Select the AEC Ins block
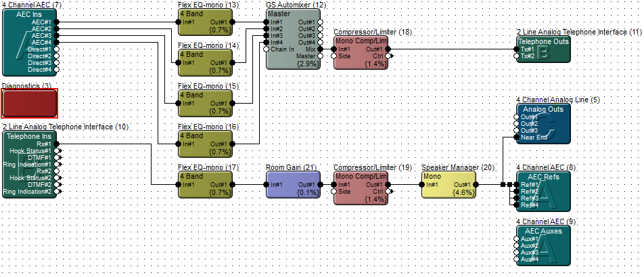Viewport: 644px width, 277px height. point(29,43)
